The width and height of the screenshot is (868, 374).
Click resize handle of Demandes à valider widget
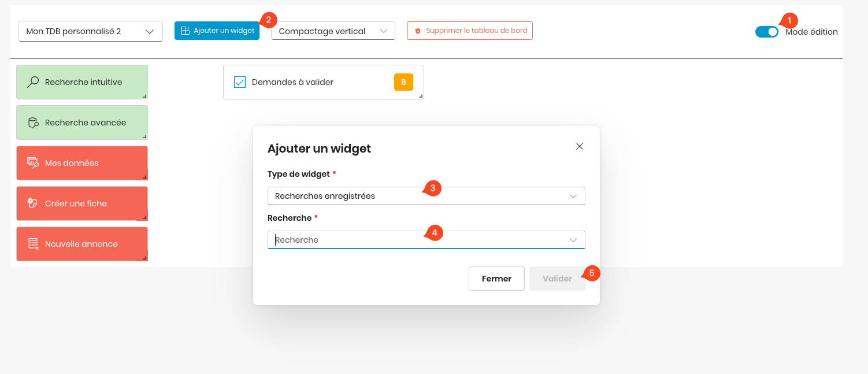(x=421, y=96)
